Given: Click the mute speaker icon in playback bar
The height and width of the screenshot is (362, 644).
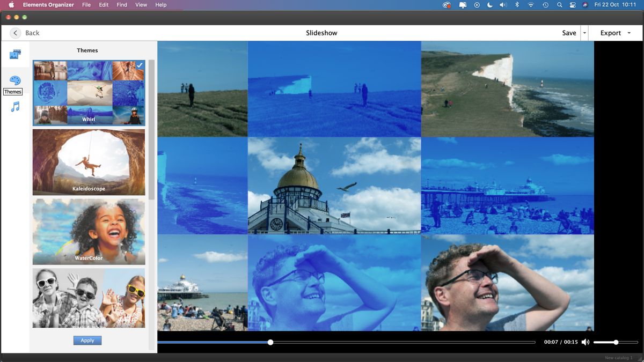Looking at the screenshot, I should click(586, 342).
